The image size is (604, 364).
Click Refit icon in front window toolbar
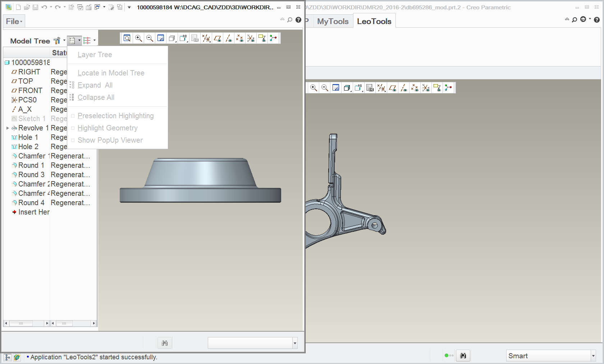point(127,38)
